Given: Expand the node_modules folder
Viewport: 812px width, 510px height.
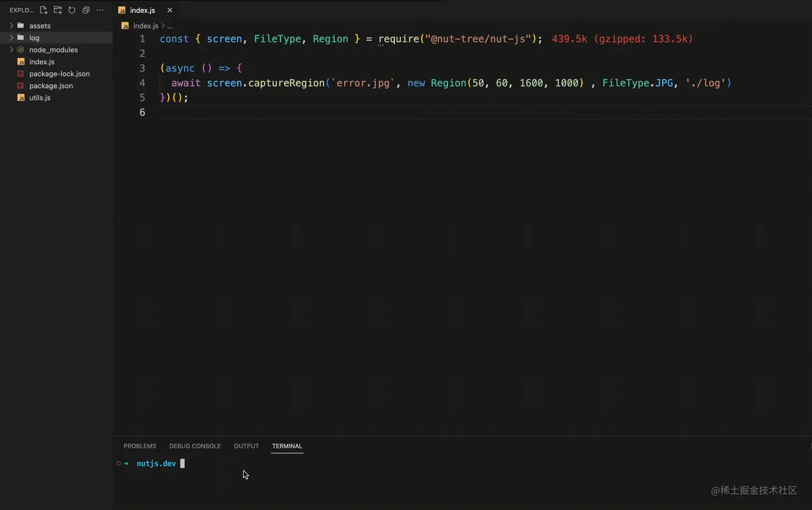Looking at the screenshot, I should pyautogui.click(x=11, y=49).
